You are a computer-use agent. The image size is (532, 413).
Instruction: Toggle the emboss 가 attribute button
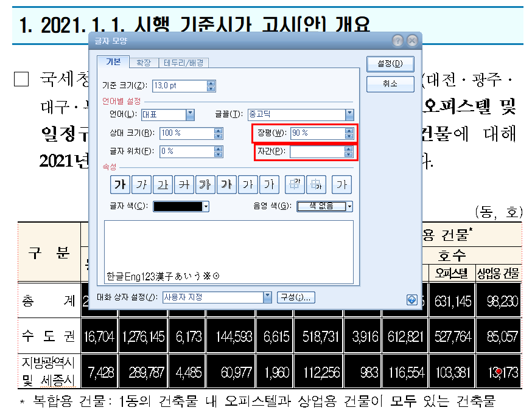point(248,184)
